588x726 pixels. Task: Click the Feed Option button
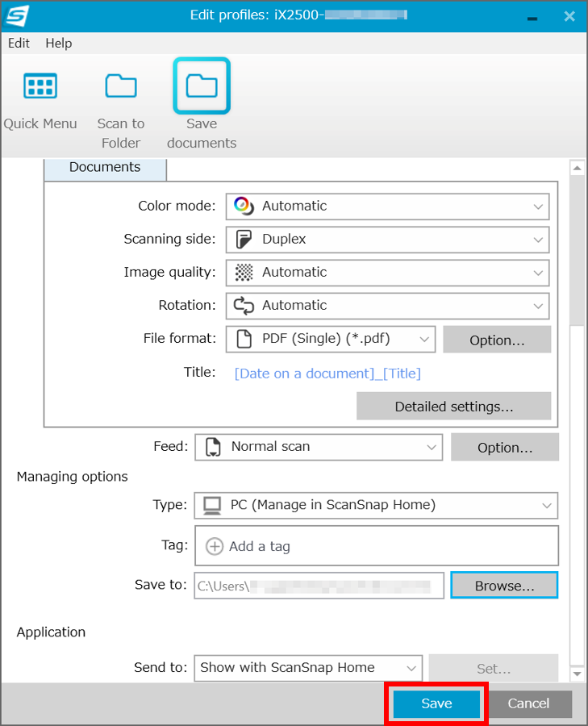coord(505,447)
